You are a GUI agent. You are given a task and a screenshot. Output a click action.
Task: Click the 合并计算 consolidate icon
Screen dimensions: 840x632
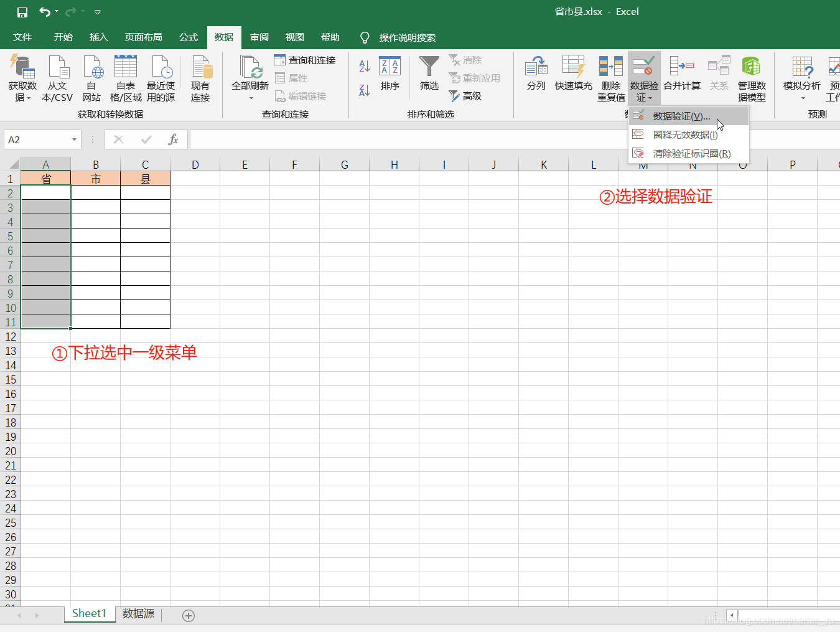682,73
